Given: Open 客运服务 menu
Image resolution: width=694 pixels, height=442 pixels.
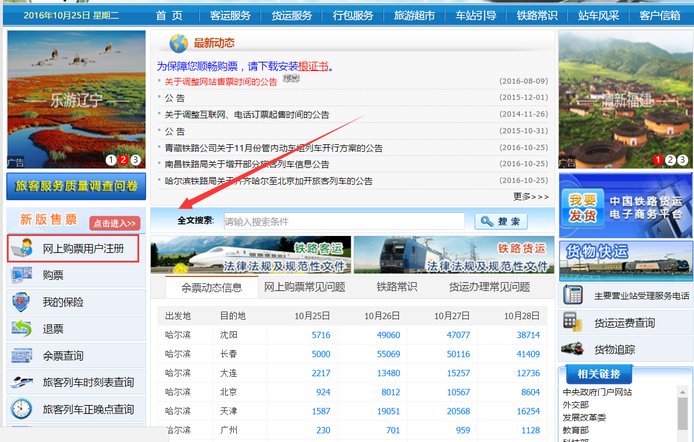Looking at the screenshot, I should [230, 15].
